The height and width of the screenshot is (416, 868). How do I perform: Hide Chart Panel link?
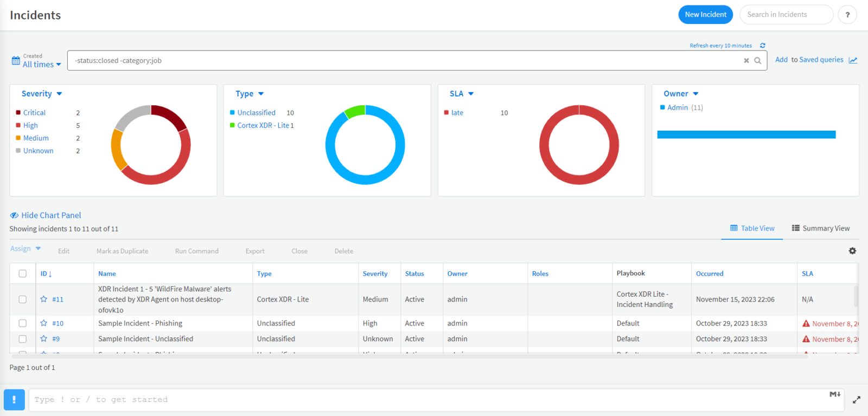coord(46,215)
